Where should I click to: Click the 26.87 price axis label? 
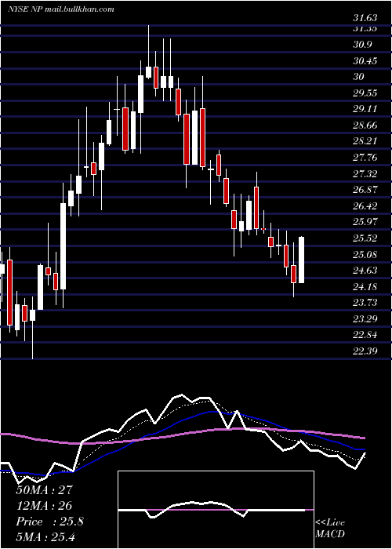pos(365,190)
